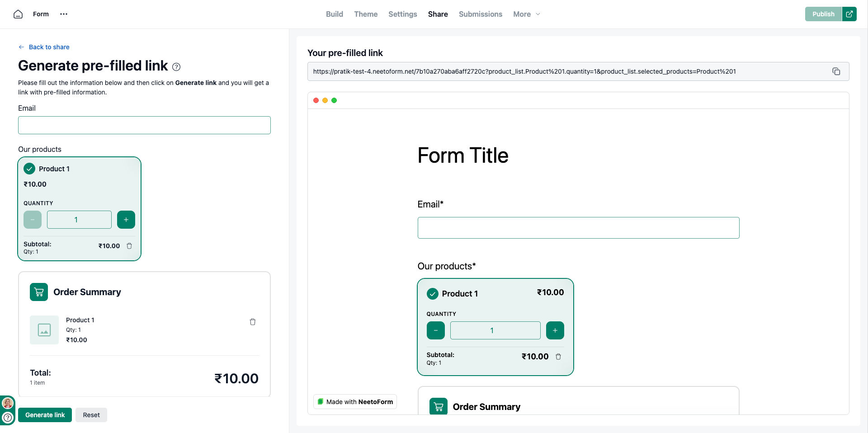This screenshot has height=433, width=868.
Task: Click the ₹10.00 total in left Order Summary
Action: point(236,378)
